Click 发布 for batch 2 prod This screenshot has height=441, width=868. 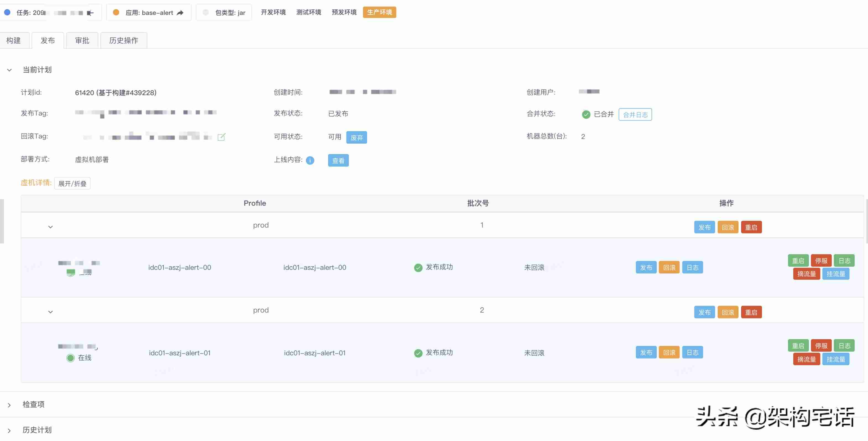[x=704, y=312]
